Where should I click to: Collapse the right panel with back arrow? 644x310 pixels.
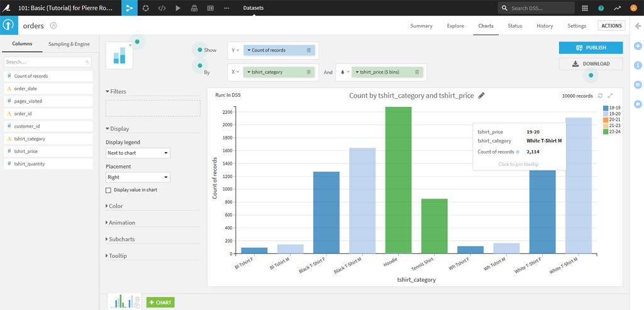[x=638, y=26]
